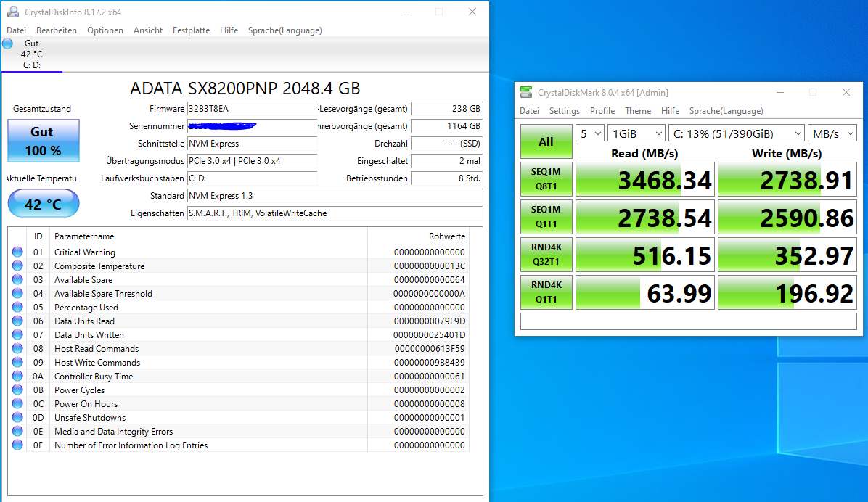
Task: Click status orb for Host Write Commands row
Action: [17, 363]
